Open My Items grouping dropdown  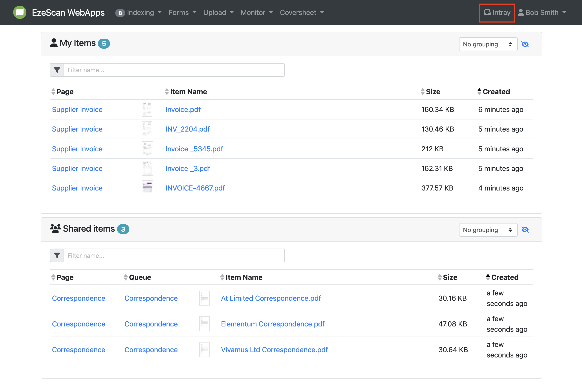click(488, 44)
